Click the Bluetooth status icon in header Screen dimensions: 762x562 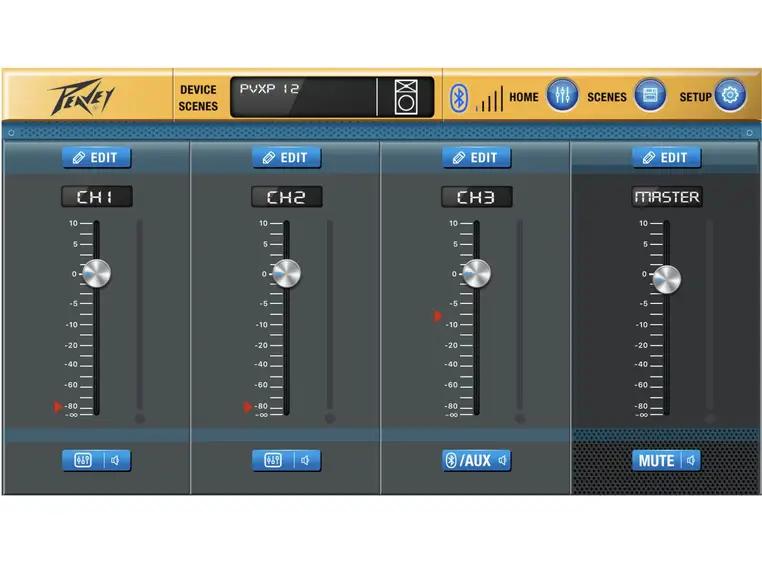458,98
